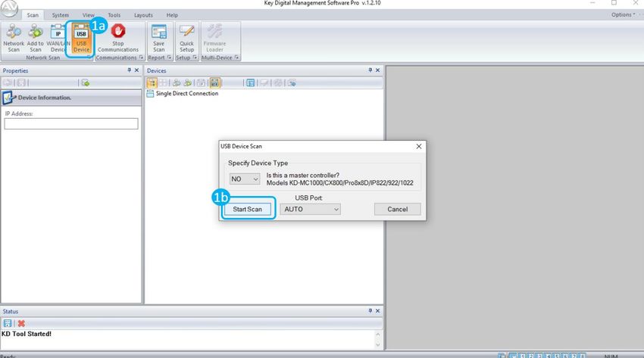The width and height of the screenshot is (644, 358).
Task: Open the Options menu at top right
Action: point(623,15)
